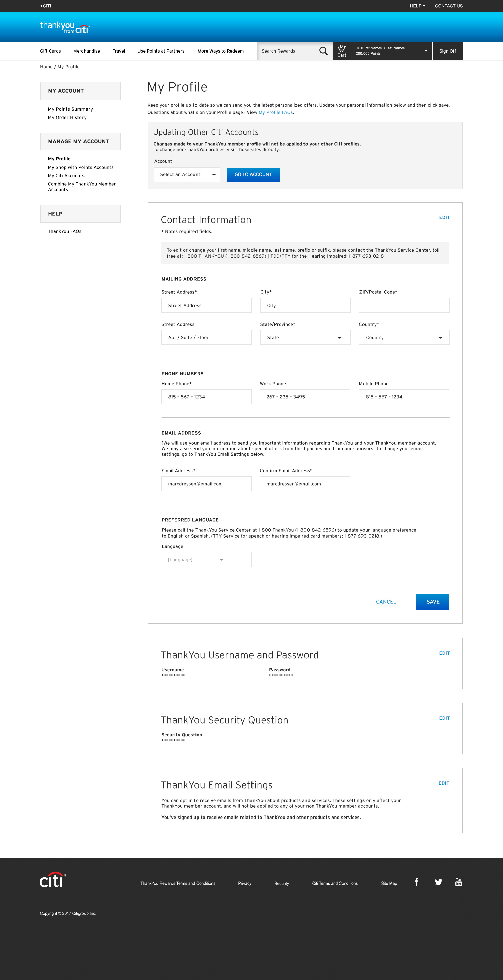Open the Site Map footer link
Viewport: 503px width, 980px height.
point(389,884)
